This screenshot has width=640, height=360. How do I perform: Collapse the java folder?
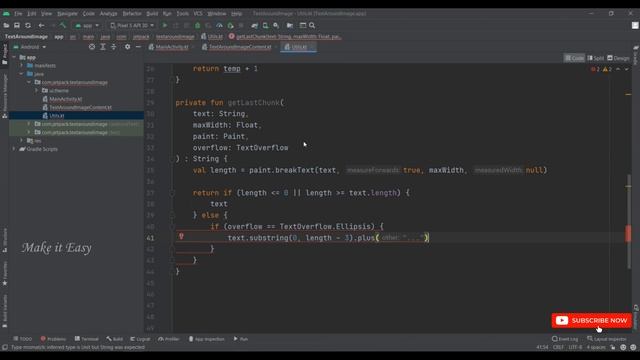click(x=22, y=74)
